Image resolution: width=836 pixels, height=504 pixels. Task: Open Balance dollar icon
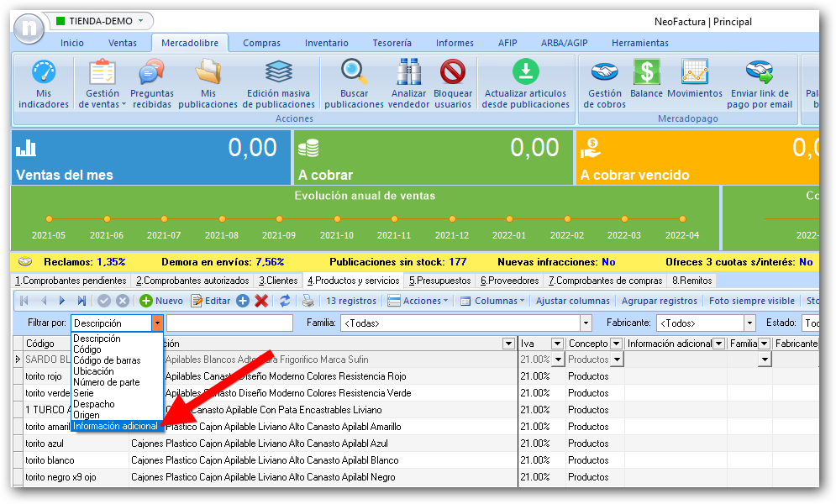click(x=646, y=73)
